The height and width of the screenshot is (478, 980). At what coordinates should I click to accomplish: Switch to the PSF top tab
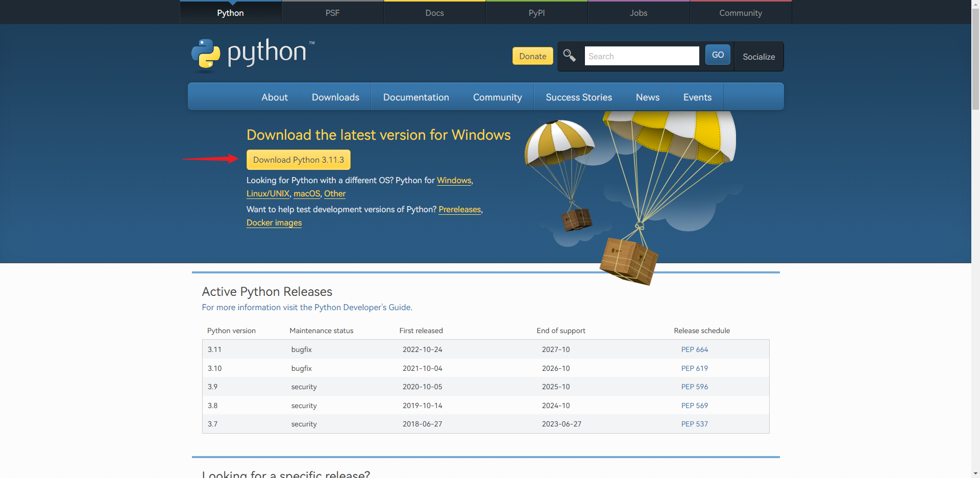point(332,13)
